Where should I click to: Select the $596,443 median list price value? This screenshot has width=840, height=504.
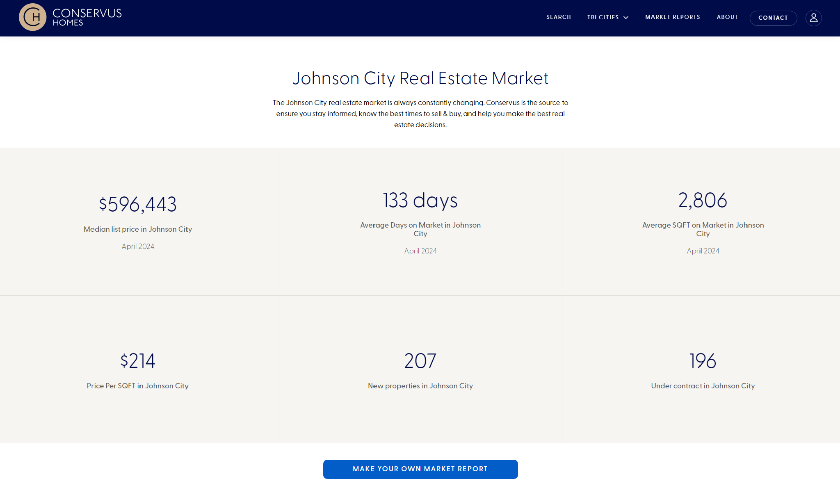click(x=138, y=204)
